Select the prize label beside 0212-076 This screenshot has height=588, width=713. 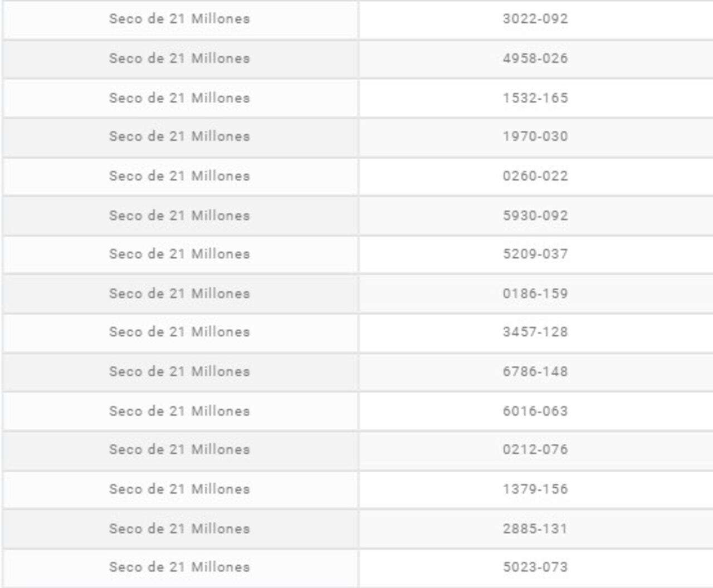point(179,449)
